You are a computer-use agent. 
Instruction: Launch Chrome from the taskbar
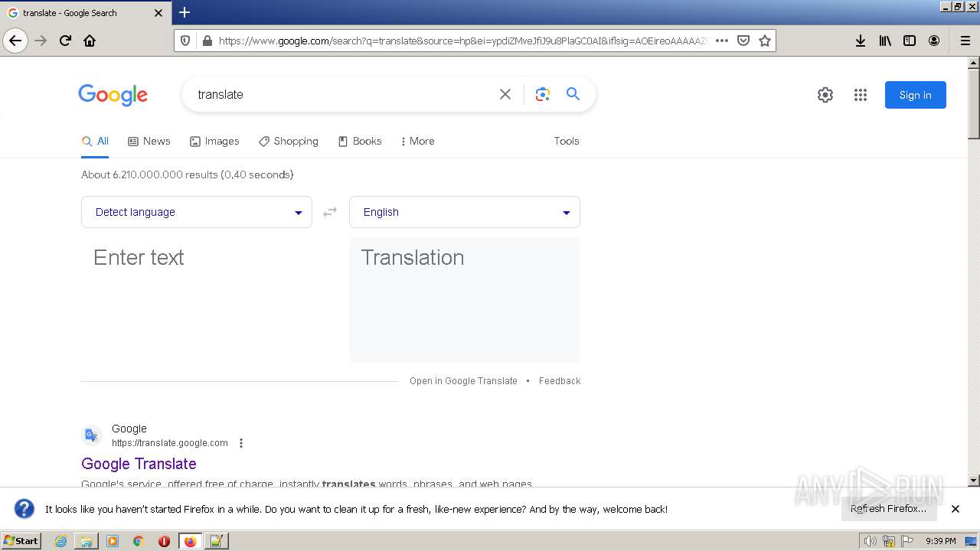[139, 541]
